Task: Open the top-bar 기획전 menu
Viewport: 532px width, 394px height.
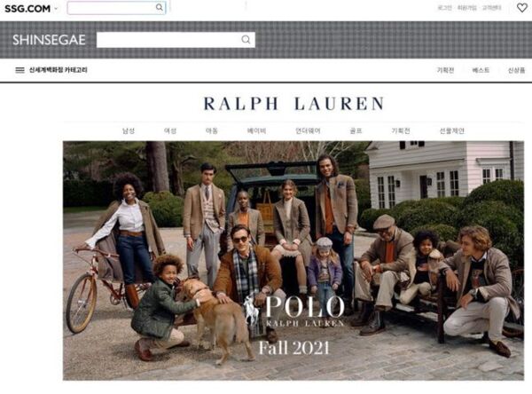Action: click(445, 70)
